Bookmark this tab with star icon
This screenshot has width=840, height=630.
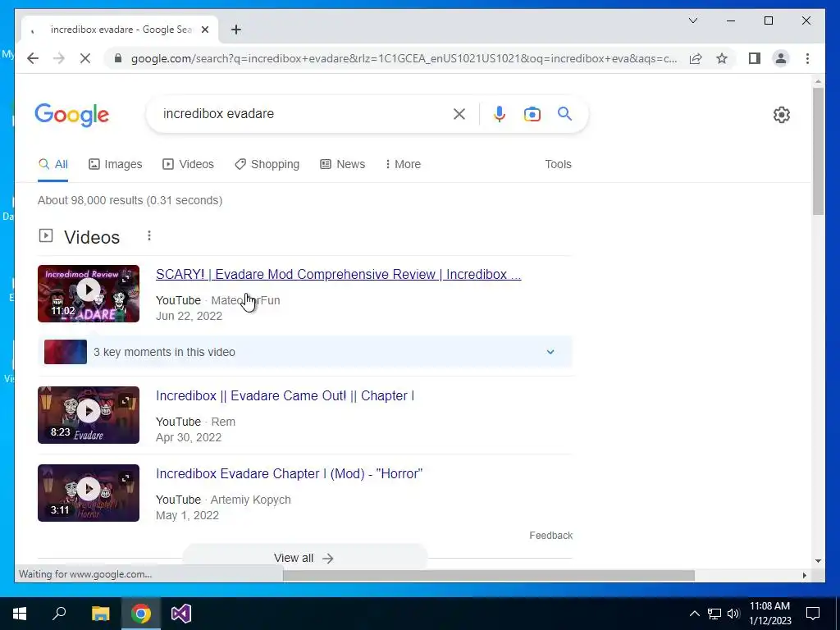point(722,58)
